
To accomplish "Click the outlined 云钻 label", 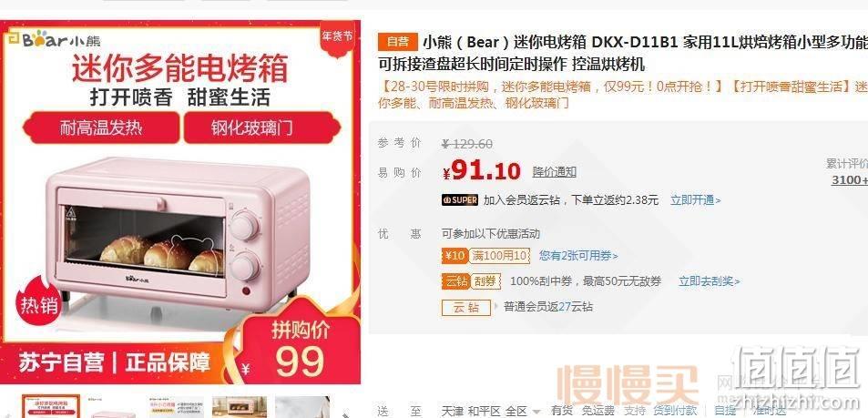I will click(x=466, y=307).
